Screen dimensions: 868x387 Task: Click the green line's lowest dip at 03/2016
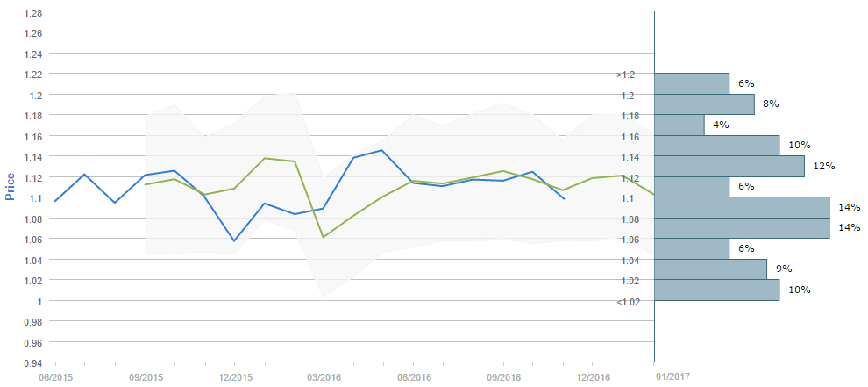[324, 237]
